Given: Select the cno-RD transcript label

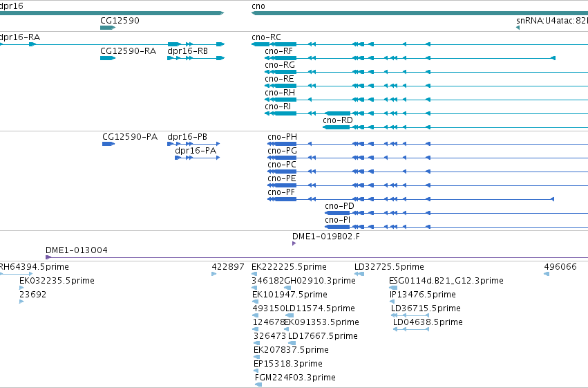Looking at the screenshot, I should tap(338, 120).
